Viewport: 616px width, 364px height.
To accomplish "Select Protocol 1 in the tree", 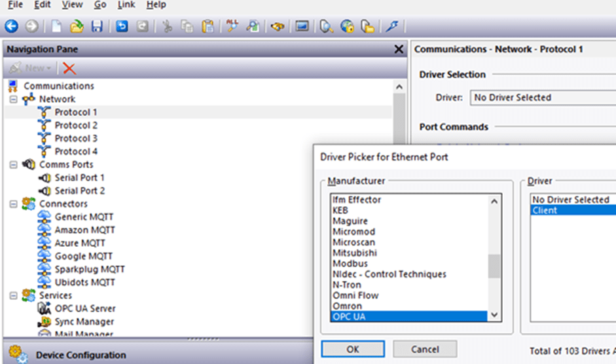I will coord(76,112).
